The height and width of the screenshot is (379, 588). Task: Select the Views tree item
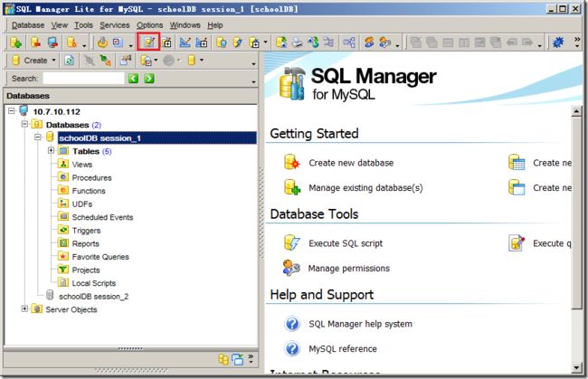click(81, 165)
